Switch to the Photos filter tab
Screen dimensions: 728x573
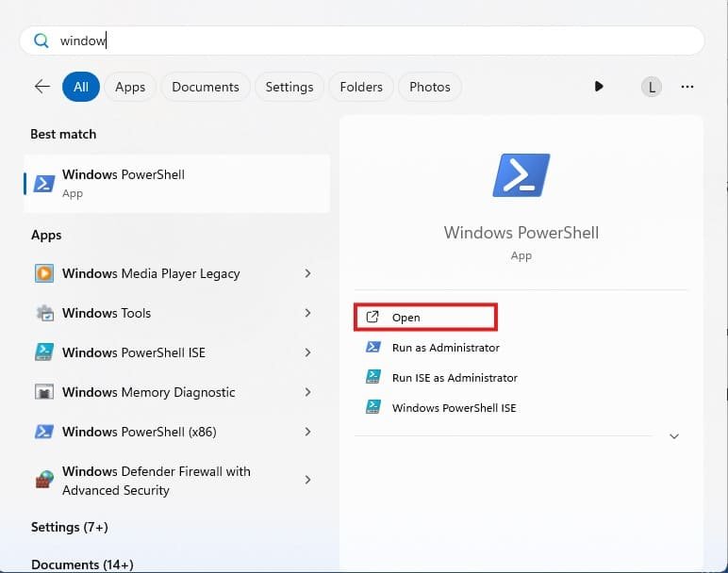(x=430, y=87)
